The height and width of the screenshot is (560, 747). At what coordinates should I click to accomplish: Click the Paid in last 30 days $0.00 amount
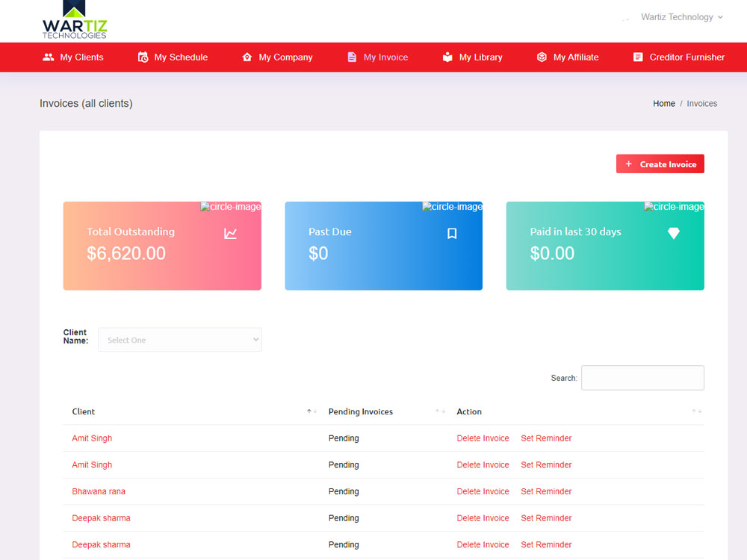pyautogui.click(x=552, y=253)
